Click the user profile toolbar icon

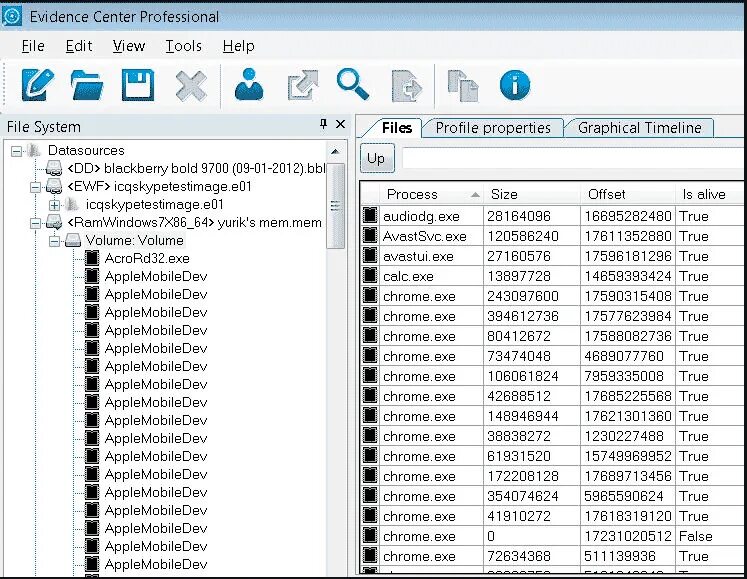249,84
